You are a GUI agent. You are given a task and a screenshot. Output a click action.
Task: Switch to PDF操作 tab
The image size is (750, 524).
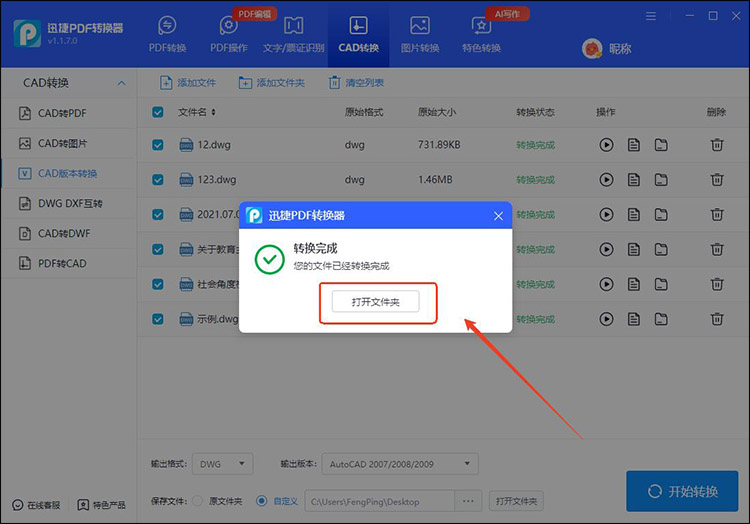(229, 34)
